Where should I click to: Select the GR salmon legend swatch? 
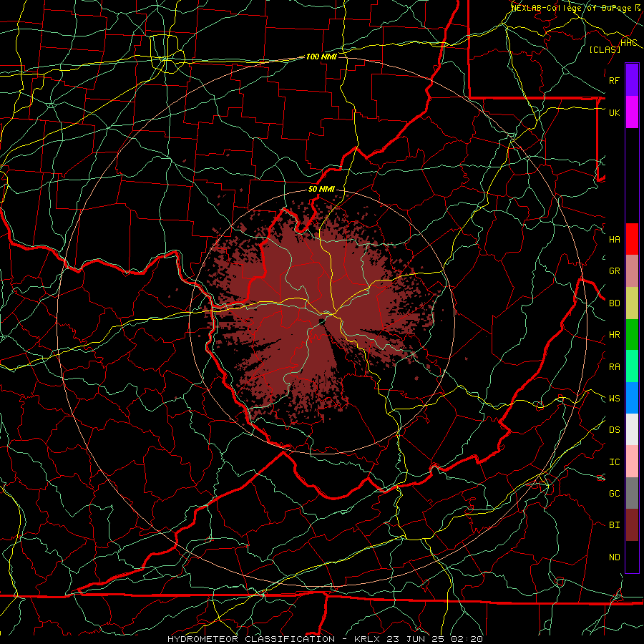pos(632,271)
